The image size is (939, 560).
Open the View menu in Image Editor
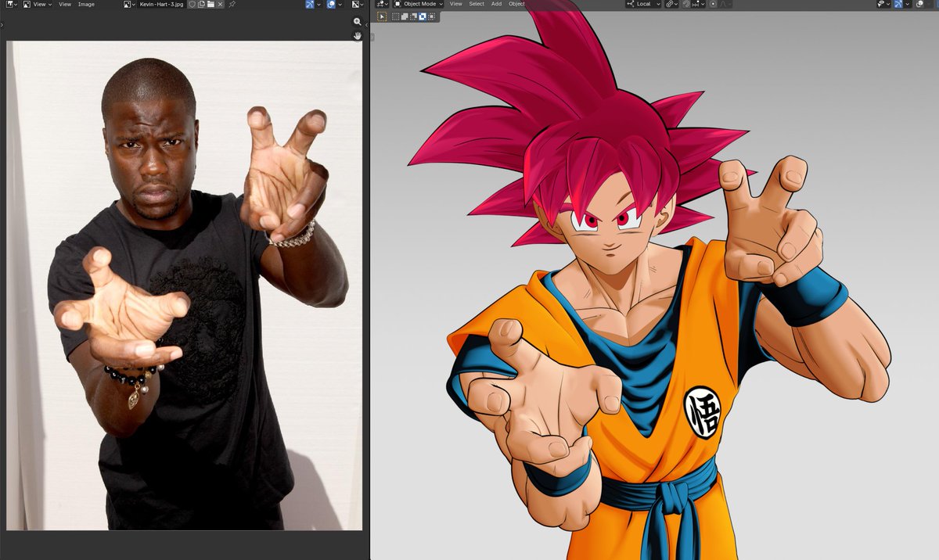coord(65,4)
